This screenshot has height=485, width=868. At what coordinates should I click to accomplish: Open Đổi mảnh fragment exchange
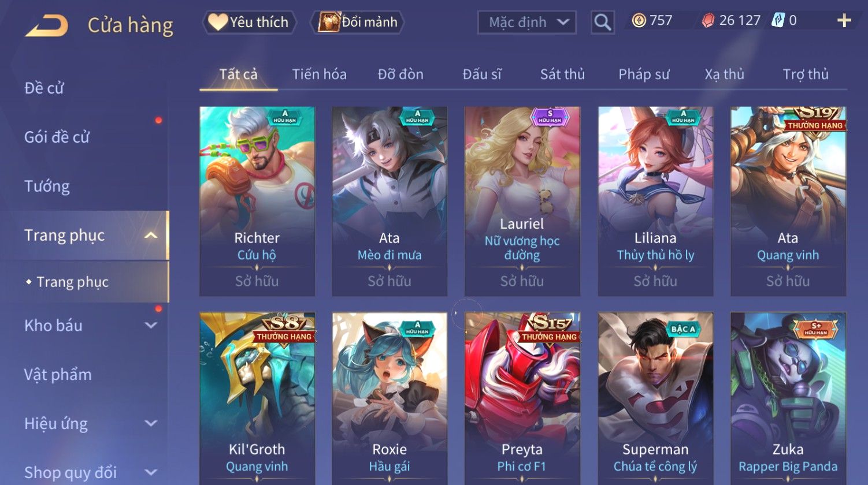point(357,23)
